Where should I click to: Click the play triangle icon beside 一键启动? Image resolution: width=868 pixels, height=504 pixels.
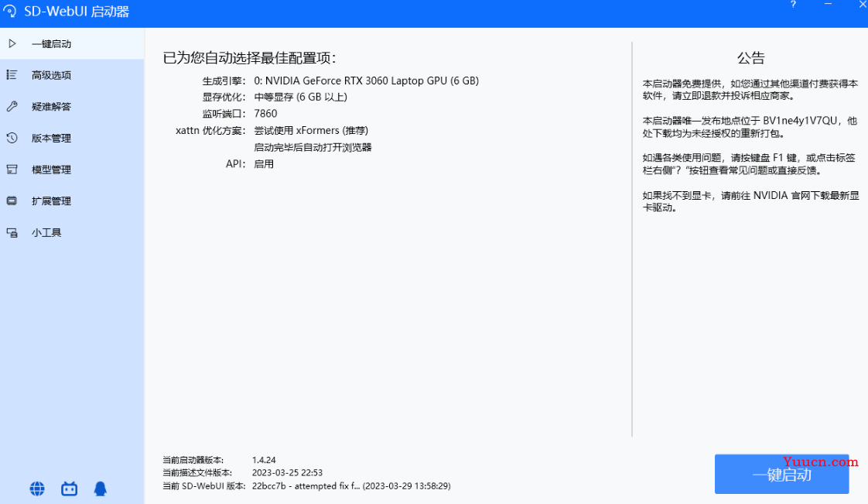click(12, 44)
